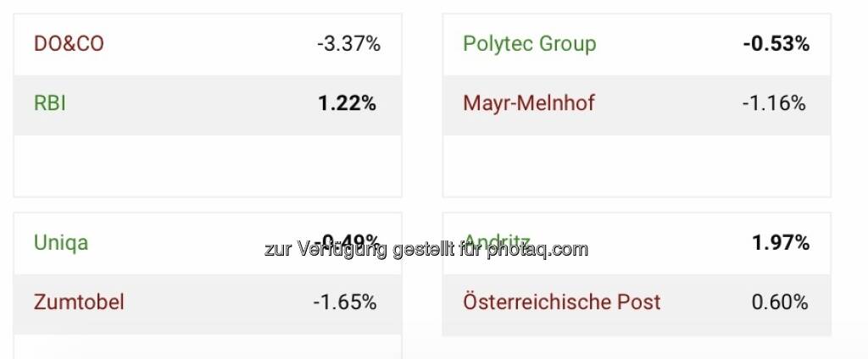
Task: Select the -1.65% value for Zumtobel
Action: (x=344, y=302)
